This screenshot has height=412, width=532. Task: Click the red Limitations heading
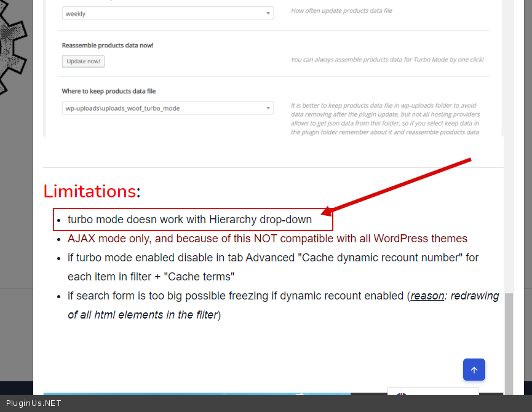(x=90, y=191)
